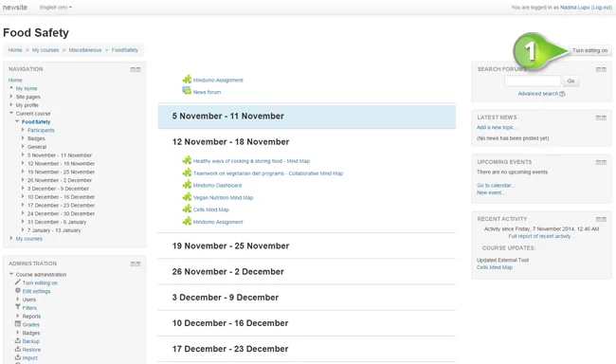Screen dimensions: 616x364
Task: Click the Cells Mind Map activity icon
Action: point(187,209)
